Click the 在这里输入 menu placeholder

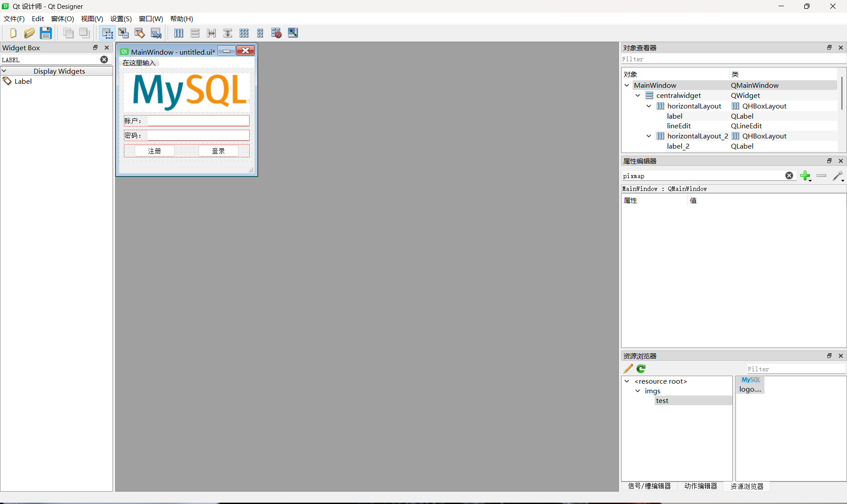click(139, 63)
